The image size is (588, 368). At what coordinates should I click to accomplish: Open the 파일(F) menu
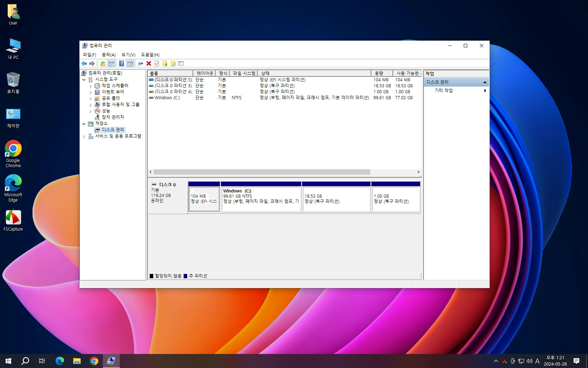coord(89,55)
